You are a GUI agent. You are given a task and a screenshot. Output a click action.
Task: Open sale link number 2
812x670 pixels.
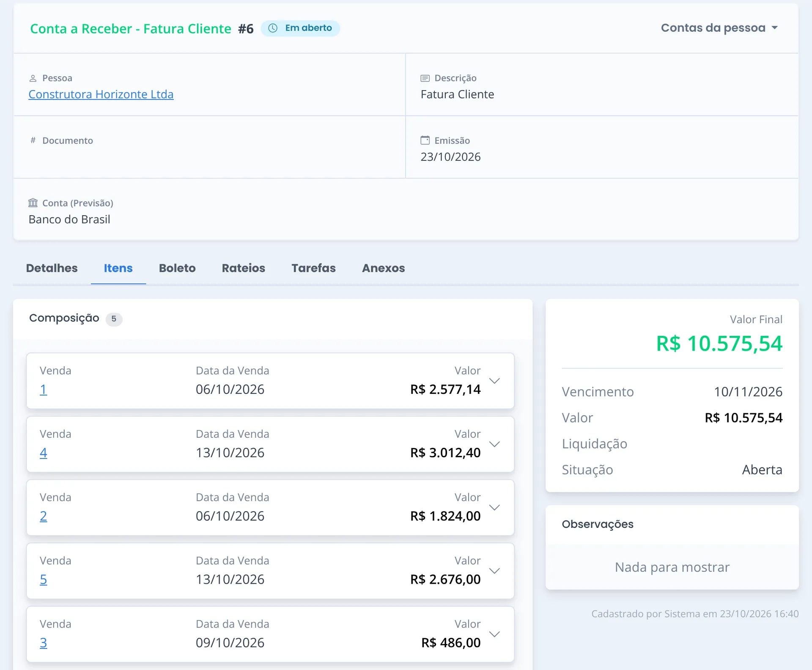click(44, 516)
